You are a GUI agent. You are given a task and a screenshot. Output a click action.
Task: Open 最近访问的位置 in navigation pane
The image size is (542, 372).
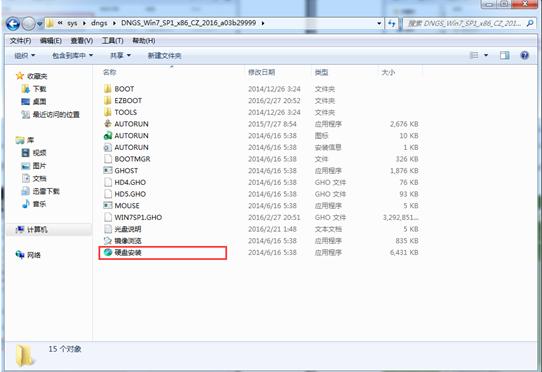tap(50, 114)
